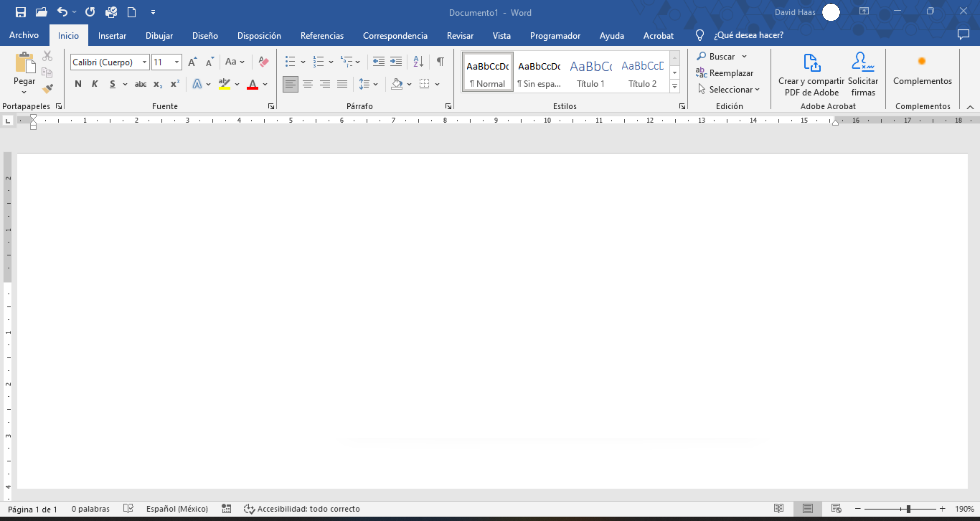The image size is (980, 521).
Task: Open the Fuente dialog launcher
Action: pyautogui.click(x=271, y=106)
